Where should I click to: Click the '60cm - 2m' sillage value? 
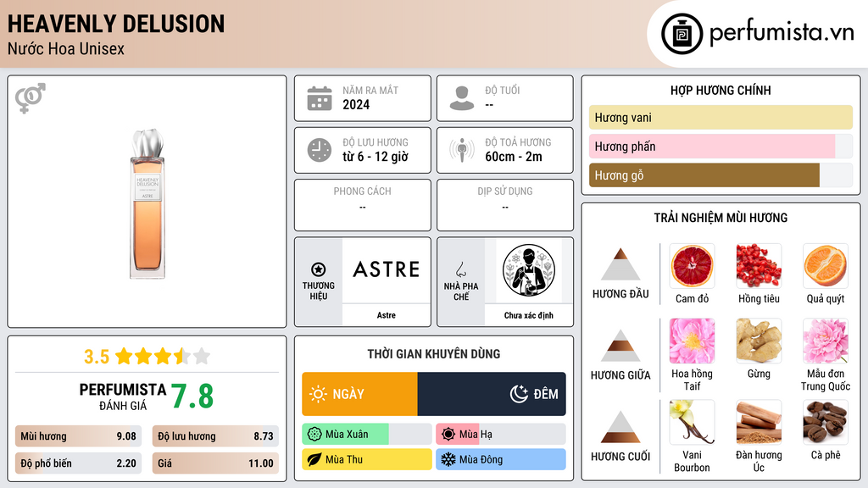(514, 157)
